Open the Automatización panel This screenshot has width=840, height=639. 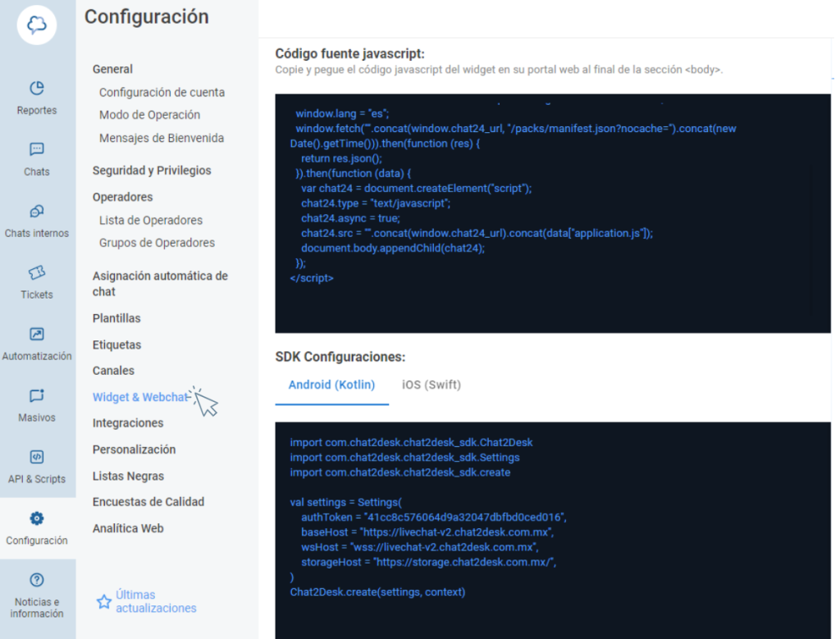click(x=36, y=345)
